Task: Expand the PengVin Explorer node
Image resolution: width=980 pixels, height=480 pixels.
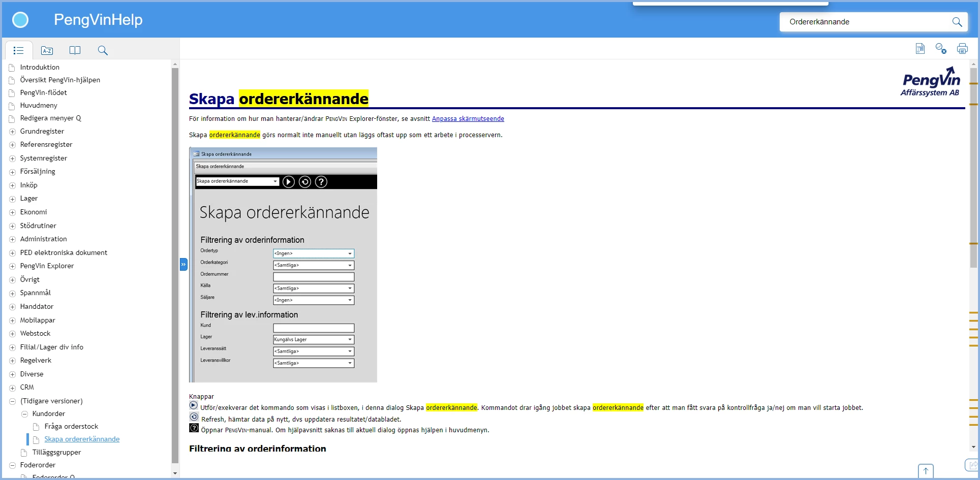Action: (13, 266)
